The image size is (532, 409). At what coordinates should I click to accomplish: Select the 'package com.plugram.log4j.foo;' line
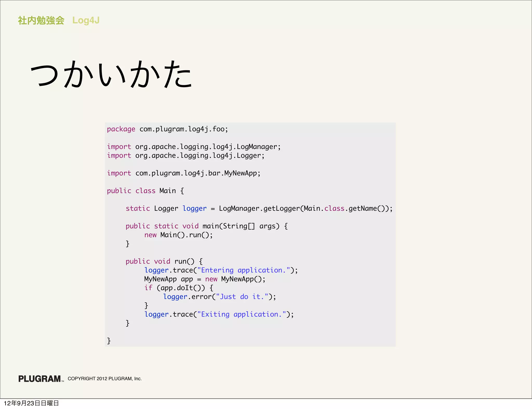pyautogui.click(x=168, y=129)
